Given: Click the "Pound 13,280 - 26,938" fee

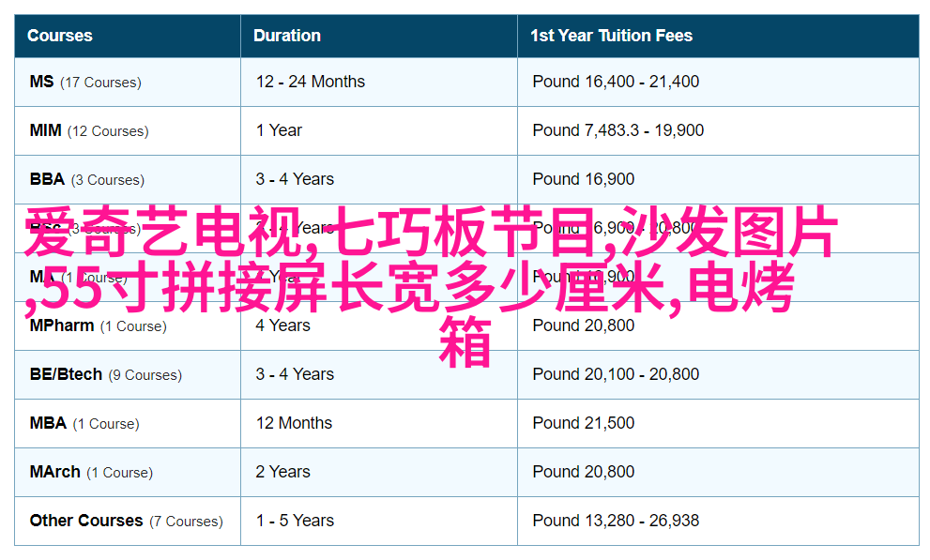Looking at the screenshot, I should coord(616,521).
